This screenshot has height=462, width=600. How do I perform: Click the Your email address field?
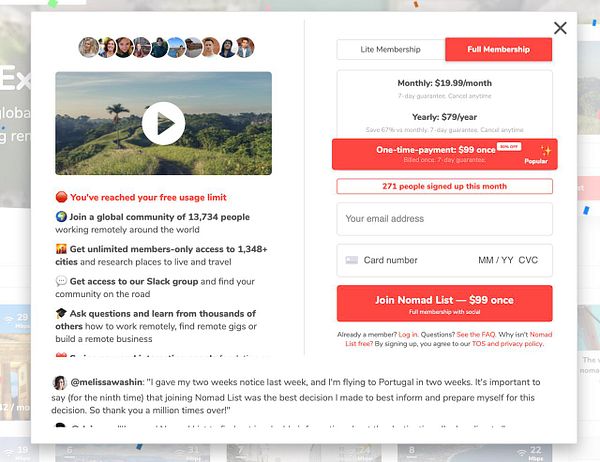pyautogui.click(x=445, y=219)
